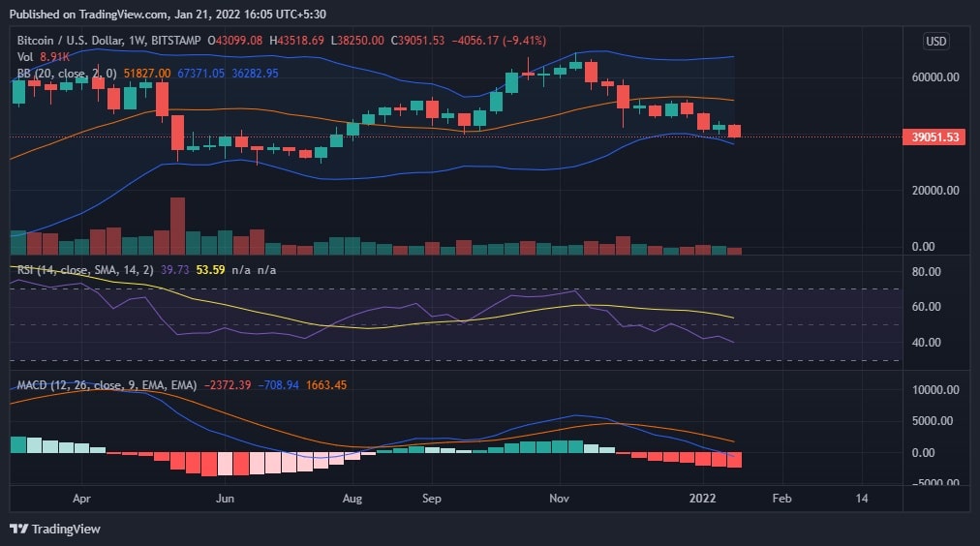Image resolution: width=980 pixels, height=546 pixels.
Task: Click the MACD histogram value -2372.39
Action: (228, 385)
